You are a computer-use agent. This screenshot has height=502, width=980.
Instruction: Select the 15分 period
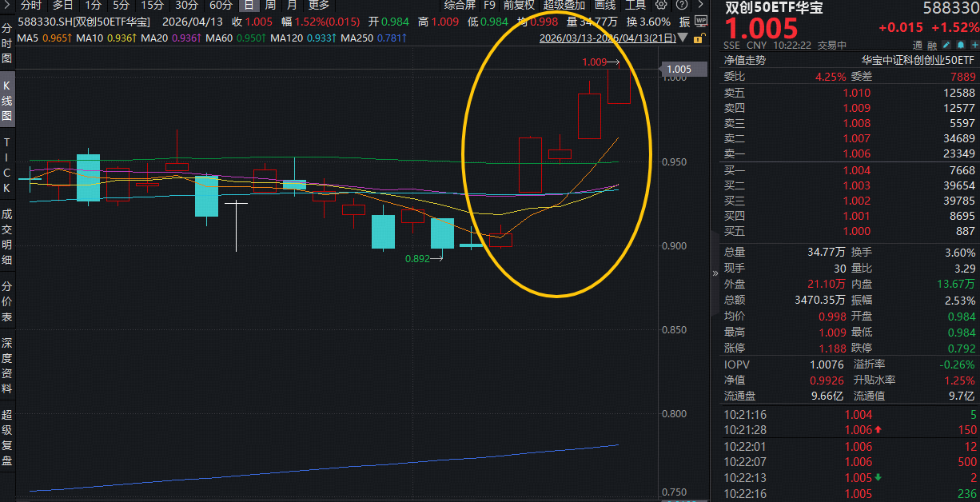pos(152,5)
